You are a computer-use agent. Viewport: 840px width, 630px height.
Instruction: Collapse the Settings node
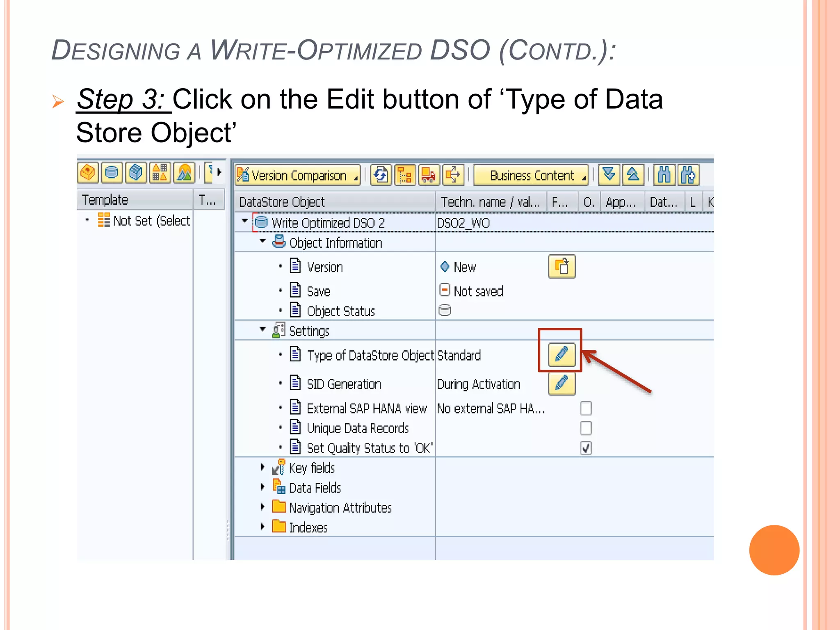pos(263,329)
